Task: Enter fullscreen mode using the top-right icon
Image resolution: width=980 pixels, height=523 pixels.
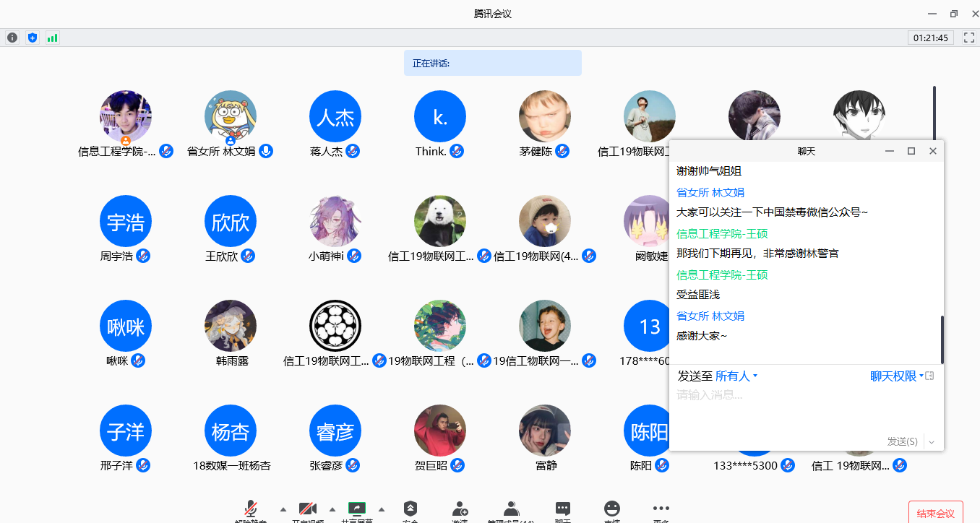Action: (969, 38)
